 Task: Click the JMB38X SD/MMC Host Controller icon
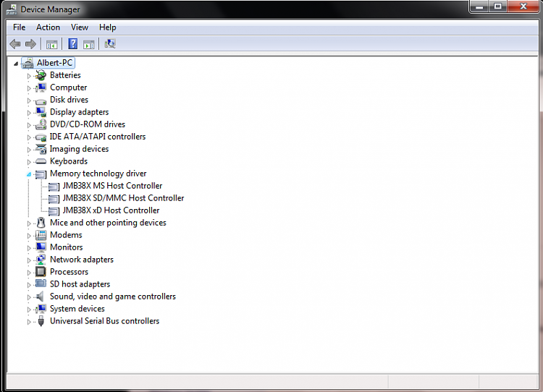click(54, 199)
